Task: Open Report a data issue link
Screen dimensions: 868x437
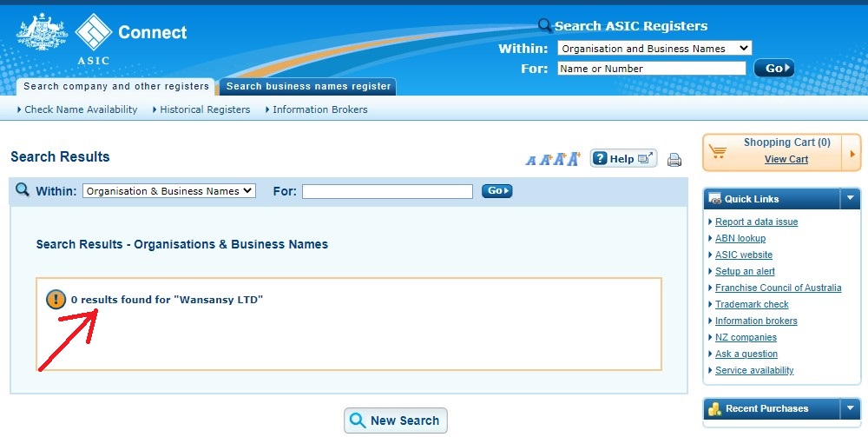Action: point(756,222)
